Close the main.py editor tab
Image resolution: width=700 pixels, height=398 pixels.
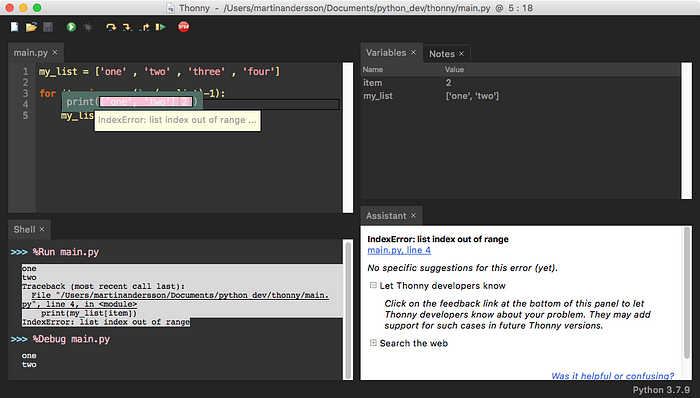coord(55,53)
